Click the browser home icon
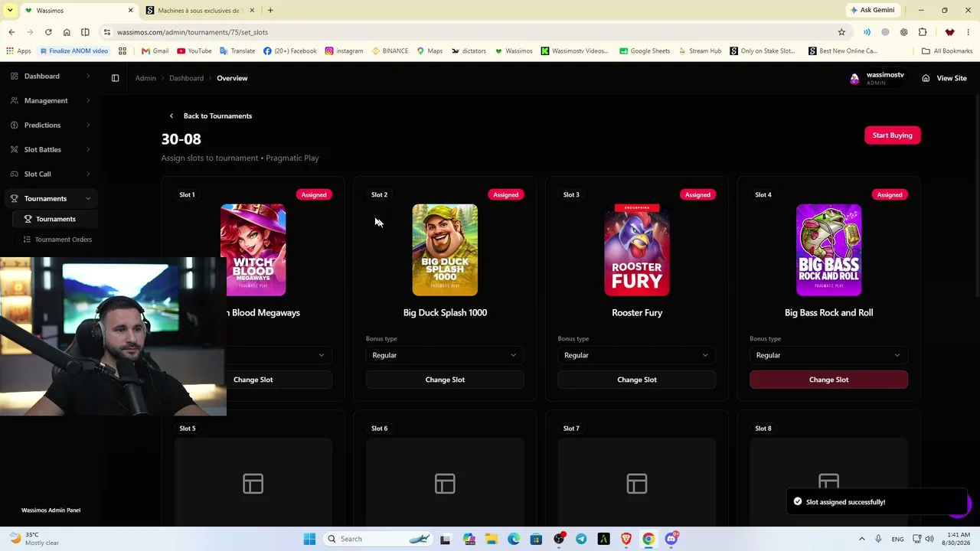Screen dimensions: 980x551 click(67, 32)
